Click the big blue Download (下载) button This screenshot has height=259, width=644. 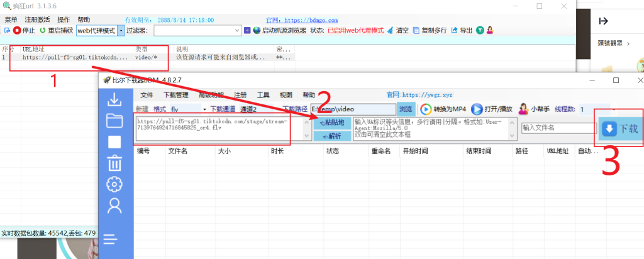click(620, 129)
